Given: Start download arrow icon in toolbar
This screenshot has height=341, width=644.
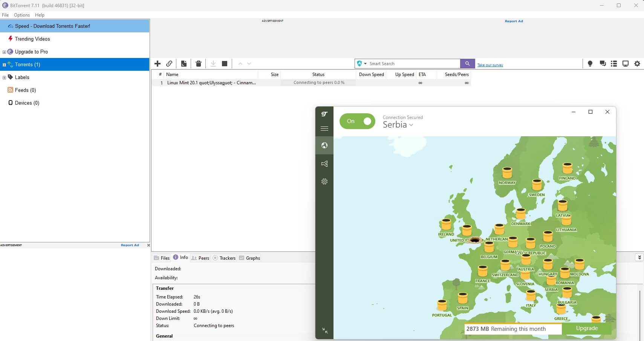Looking at the screenshot, I should coord(213,64).
